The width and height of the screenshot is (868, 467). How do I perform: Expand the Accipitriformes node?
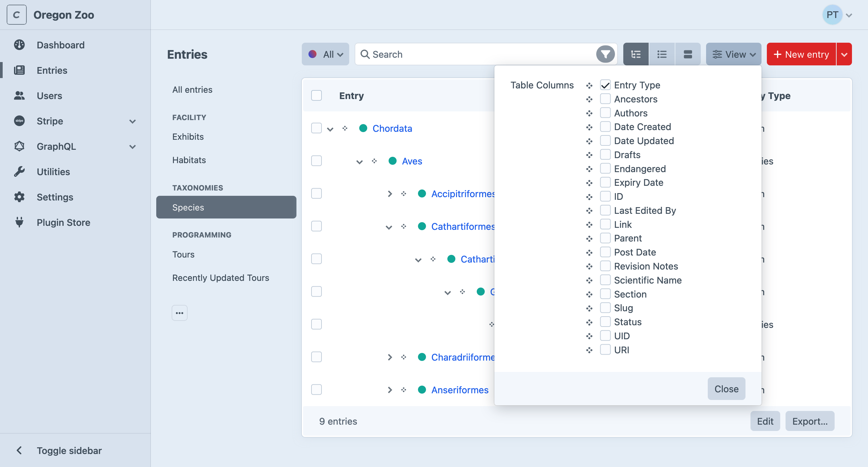390,193
